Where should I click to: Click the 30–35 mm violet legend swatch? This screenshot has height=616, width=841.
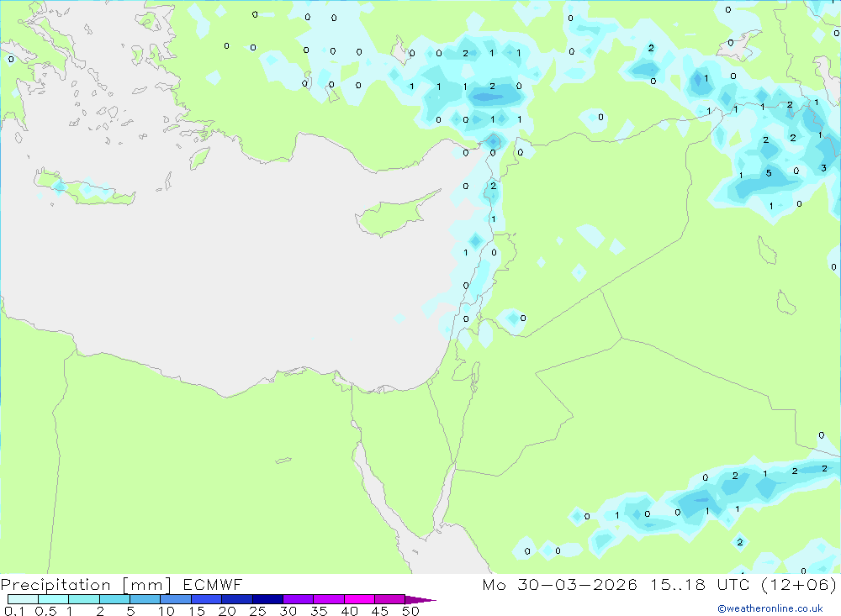click(x=298, y=599)
